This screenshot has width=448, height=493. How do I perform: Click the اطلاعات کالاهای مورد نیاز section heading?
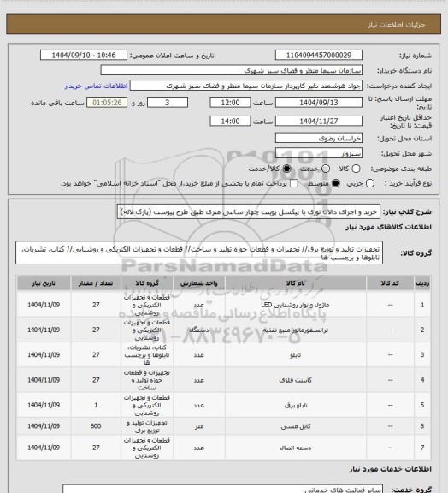389,227
